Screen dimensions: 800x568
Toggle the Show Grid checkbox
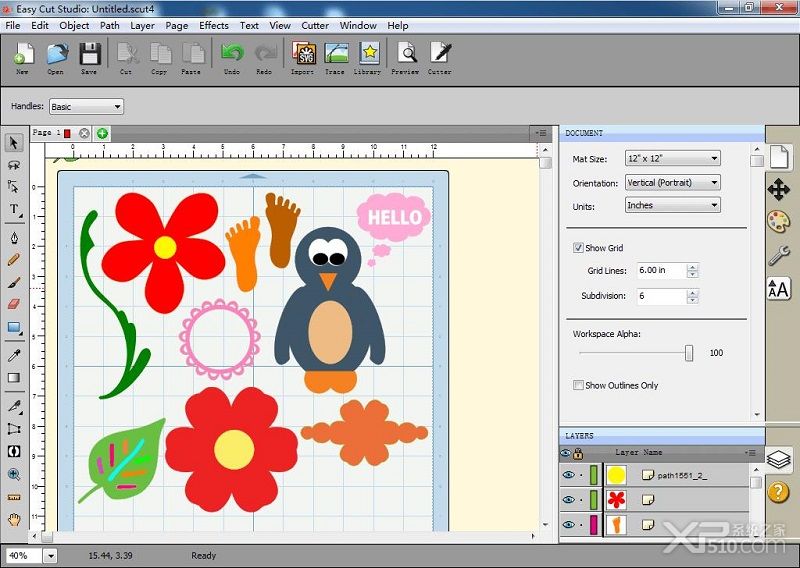coord(578,248)
